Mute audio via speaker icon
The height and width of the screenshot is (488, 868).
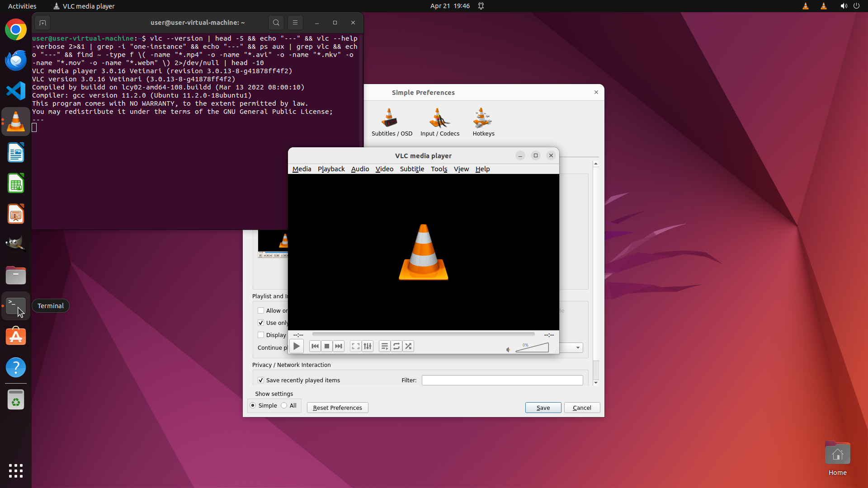coord(508,349)
